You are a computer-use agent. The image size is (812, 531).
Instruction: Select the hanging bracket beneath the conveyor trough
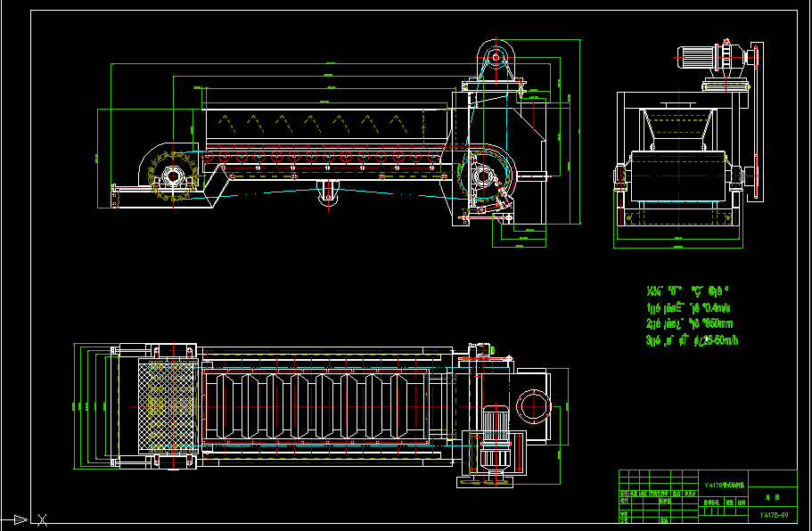point(328,192)
